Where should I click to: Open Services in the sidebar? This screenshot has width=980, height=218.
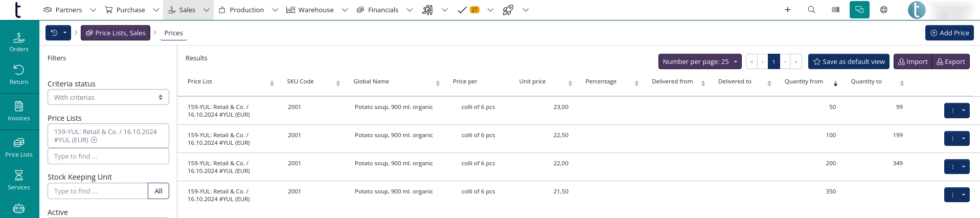[19, 180]
